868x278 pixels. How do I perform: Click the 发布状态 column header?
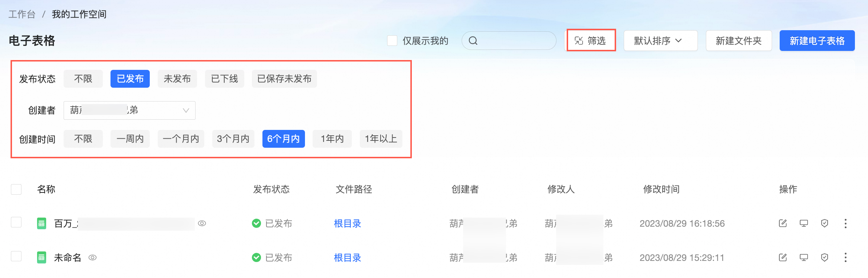coord(272,189)
